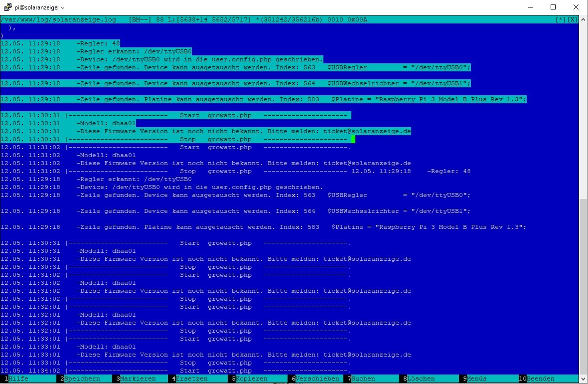588x384 pixels.
Task: Click the PuTTY icon in title bar
Action: coord(7,7)
